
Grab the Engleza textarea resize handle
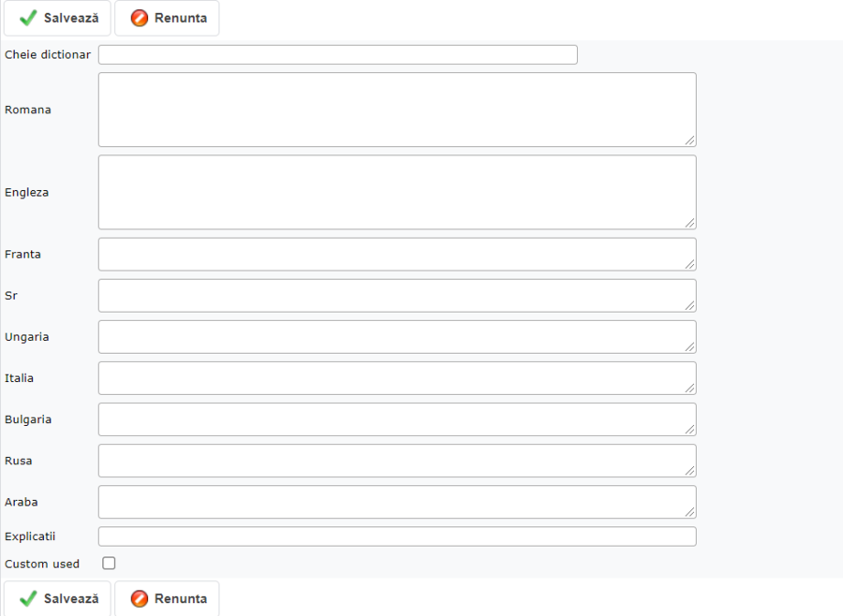pos(690,223)
